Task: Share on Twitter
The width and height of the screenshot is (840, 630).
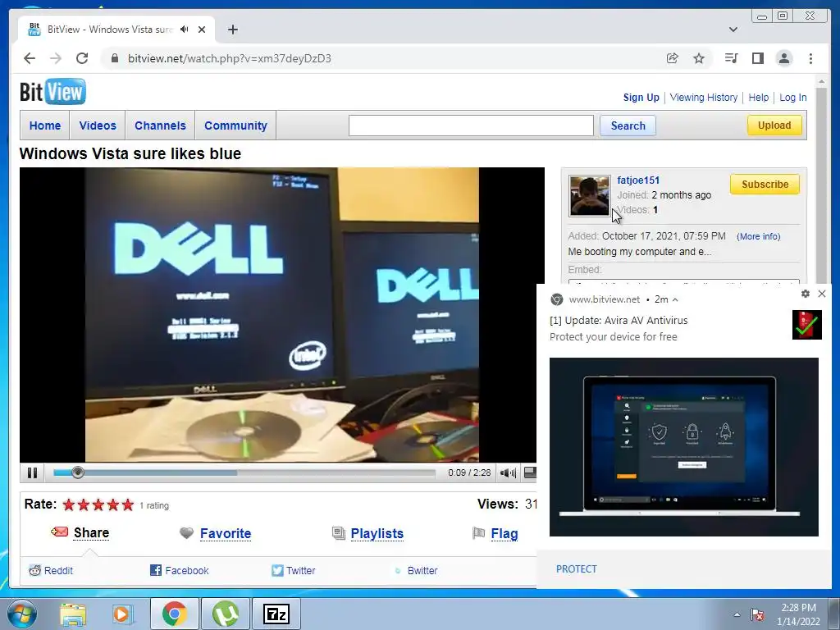Action: (293, 571)
